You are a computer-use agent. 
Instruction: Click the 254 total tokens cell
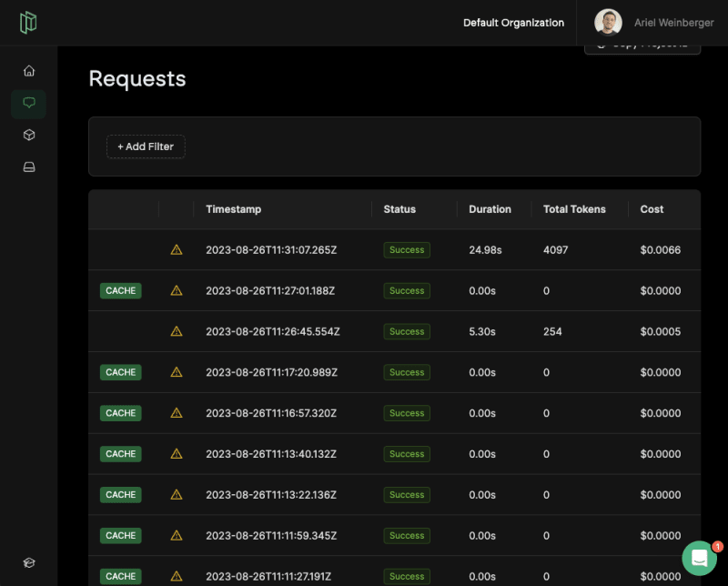point(552,332)
